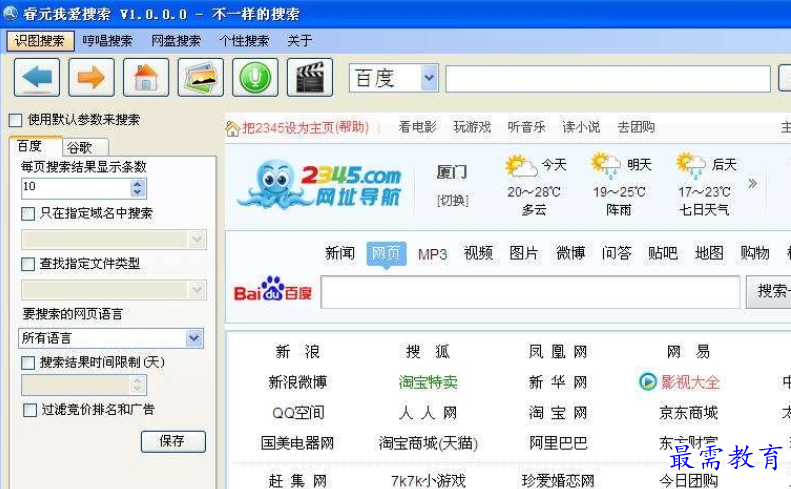Click the blue back arrow button
Viewport: 791px width, 489px height.
(x=37, y=78)
